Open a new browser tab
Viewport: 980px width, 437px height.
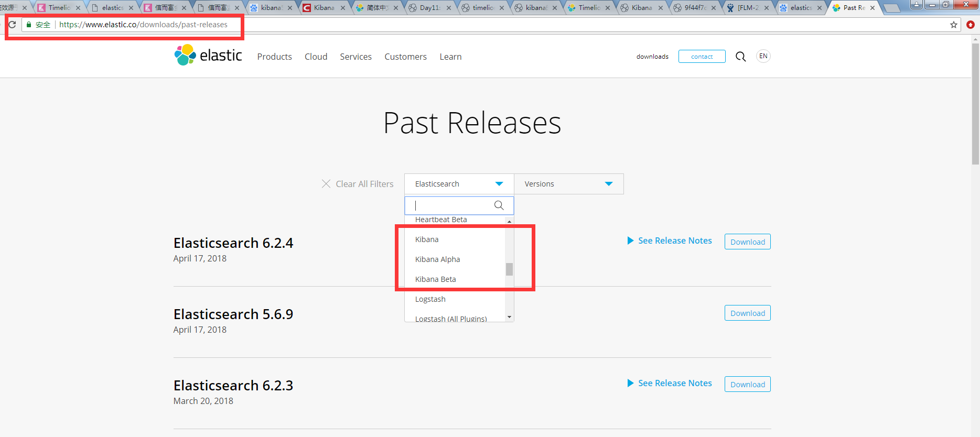[x=891, y=8]
